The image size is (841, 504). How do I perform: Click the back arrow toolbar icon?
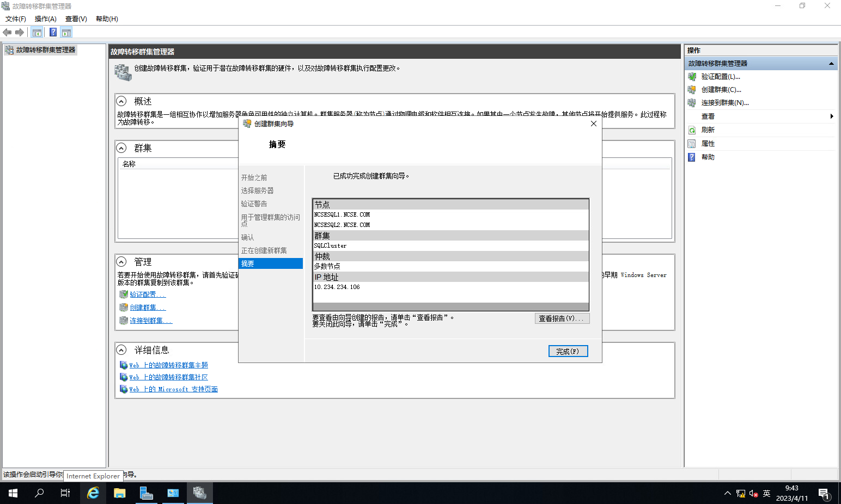pyautogui.click(x=7, y=33)
